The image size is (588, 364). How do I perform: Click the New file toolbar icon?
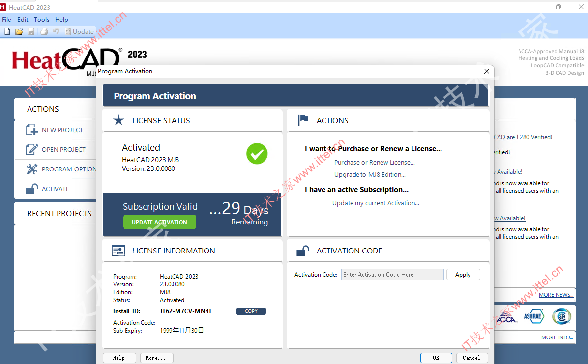(x=7, y=31)
